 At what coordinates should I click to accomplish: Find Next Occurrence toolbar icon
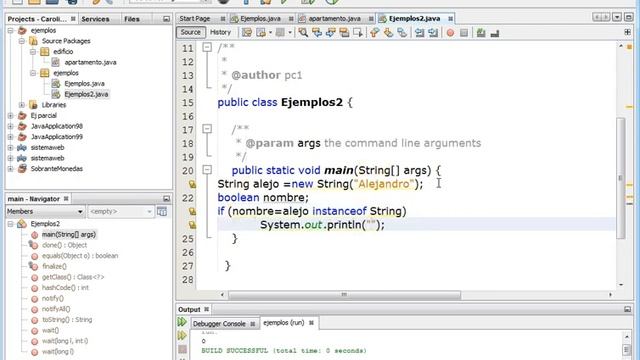330,33
